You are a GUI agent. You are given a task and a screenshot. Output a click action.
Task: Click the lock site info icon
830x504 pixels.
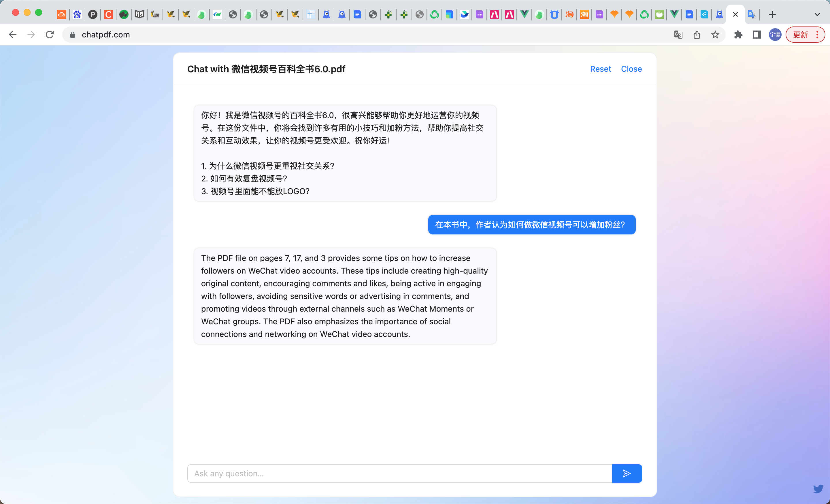(x=72, y=35)
